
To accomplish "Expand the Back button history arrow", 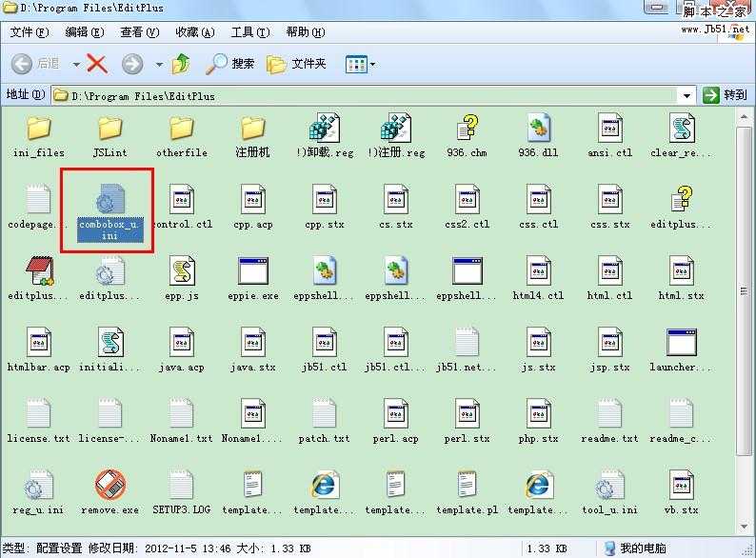I will (x=77, y=64).
